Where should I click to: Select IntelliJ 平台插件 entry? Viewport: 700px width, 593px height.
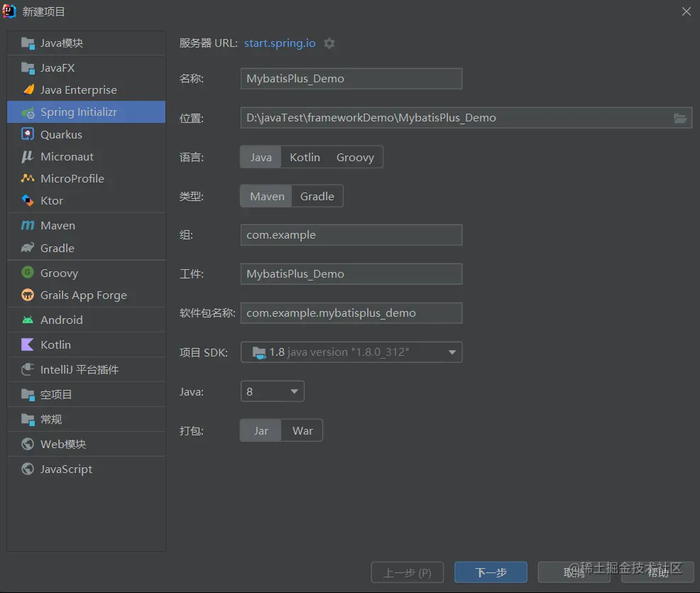[86, 370]
